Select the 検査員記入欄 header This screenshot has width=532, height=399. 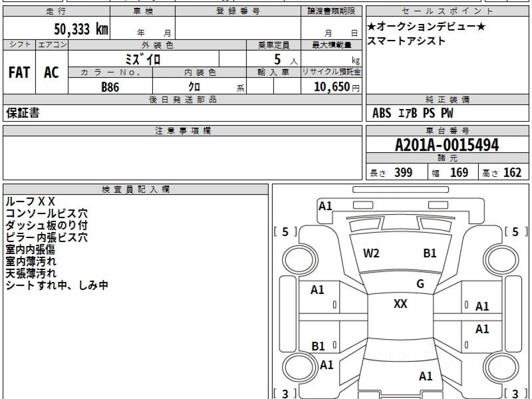tap(136, 189)
